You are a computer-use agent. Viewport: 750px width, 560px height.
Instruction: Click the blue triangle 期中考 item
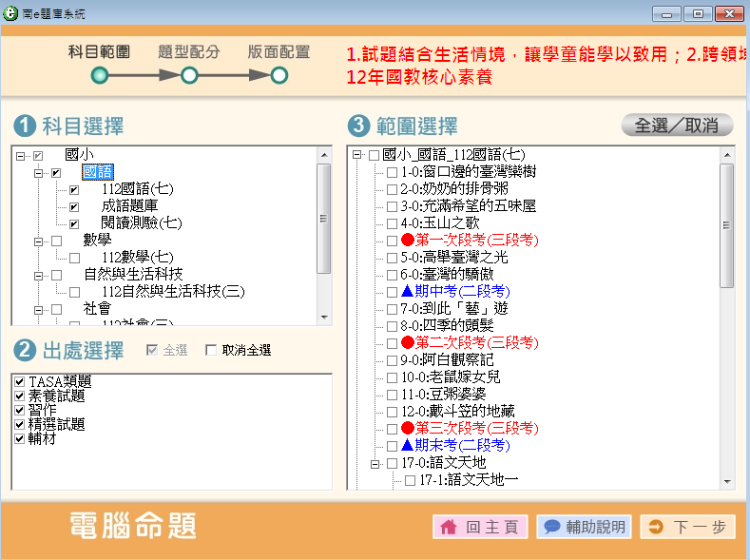[x=449, y=292]
